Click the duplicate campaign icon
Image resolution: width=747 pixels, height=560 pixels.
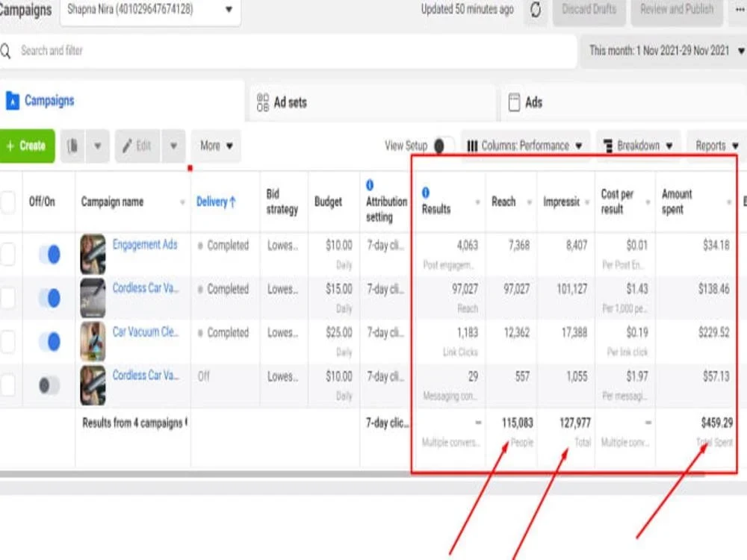coord(72,146)
